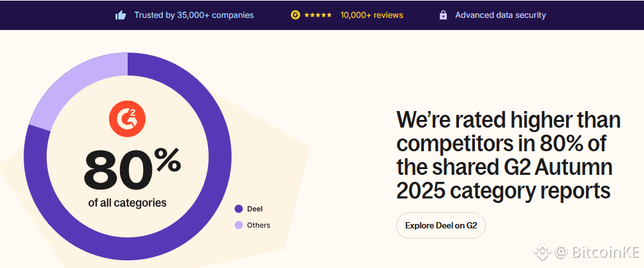Click the Trusted by 35,000+ companies text
This screenshot has height=268, width=644.
tap(193, 15)
